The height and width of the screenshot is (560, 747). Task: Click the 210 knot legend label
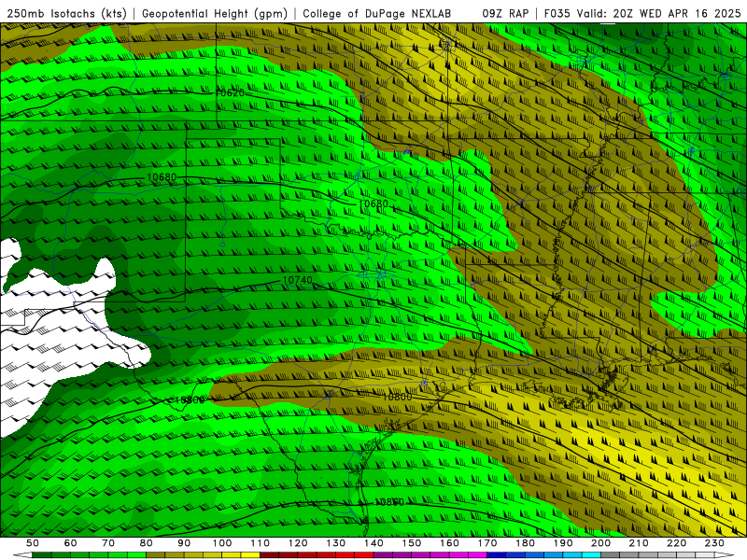(639, 543)
